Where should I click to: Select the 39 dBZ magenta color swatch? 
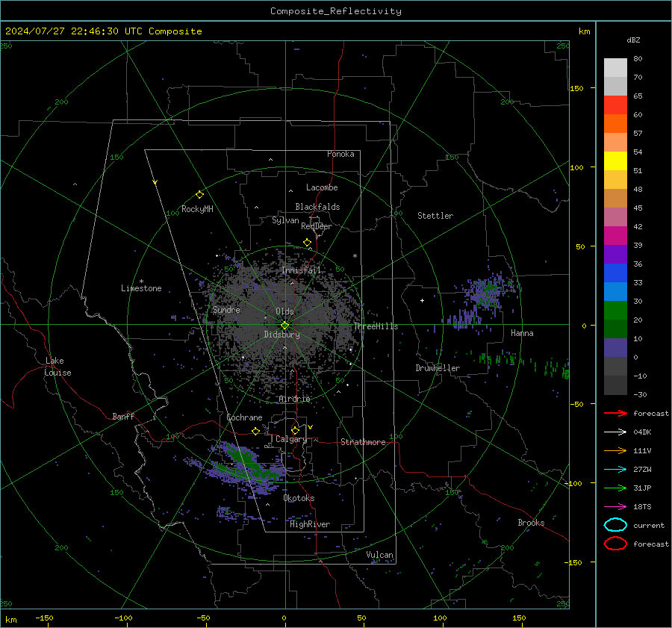[x=615, y=236]
